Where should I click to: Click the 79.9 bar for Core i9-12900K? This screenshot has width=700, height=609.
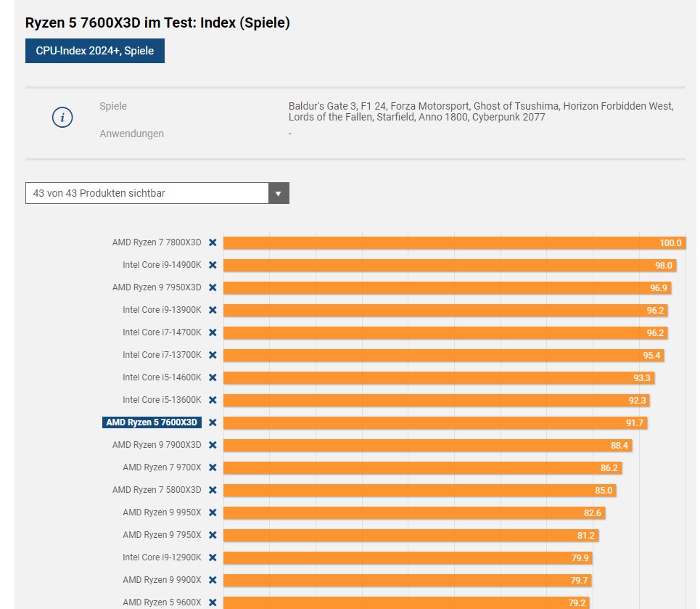(408, 557)
